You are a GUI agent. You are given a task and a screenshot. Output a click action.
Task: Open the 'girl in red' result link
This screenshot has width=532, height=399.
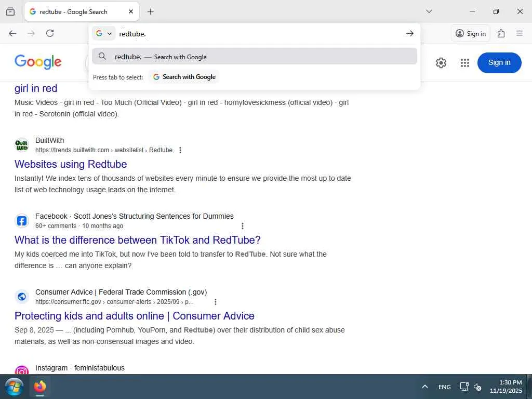36,88
